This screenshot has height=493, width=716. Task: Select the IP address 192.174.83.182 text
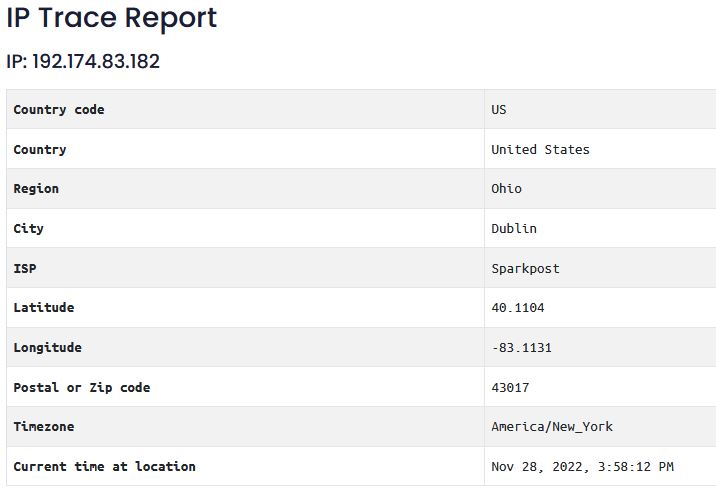(96, 62)
